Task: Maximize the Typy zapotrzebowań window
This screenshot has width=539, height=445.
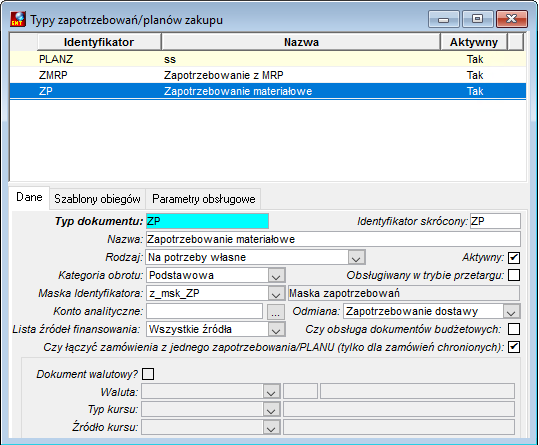Action: pyautogui.click(x=477, y=19)
